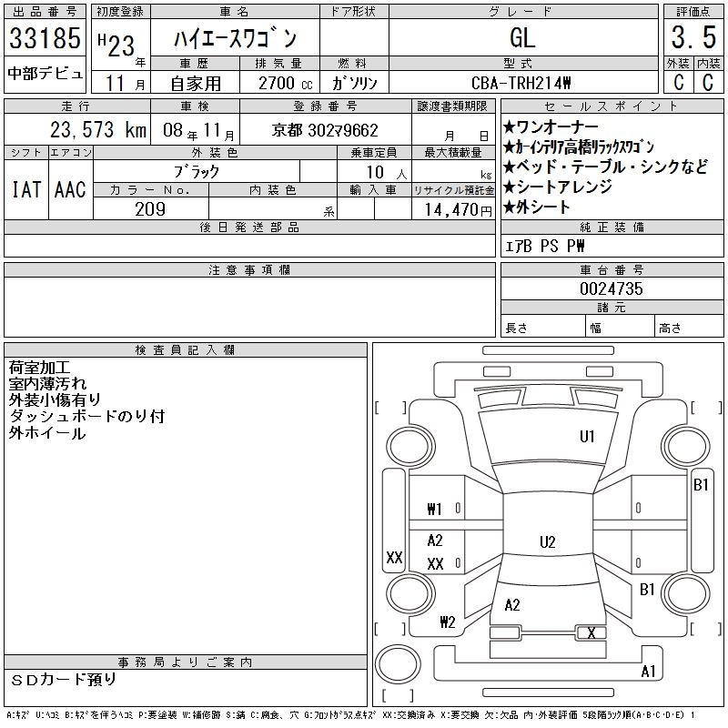Click the 10人 seating capacity
This screenshot has width=728, height=728.
[x=386, y=173]
